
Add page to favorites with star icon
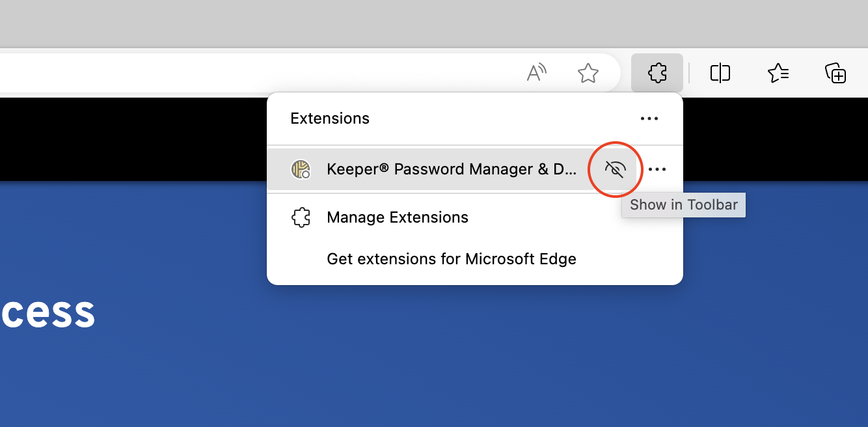pos(588,73)
